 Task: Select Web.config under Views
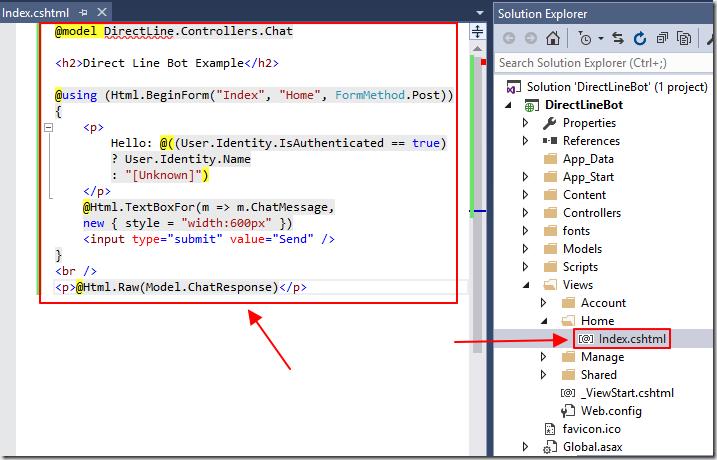point(601,411)
